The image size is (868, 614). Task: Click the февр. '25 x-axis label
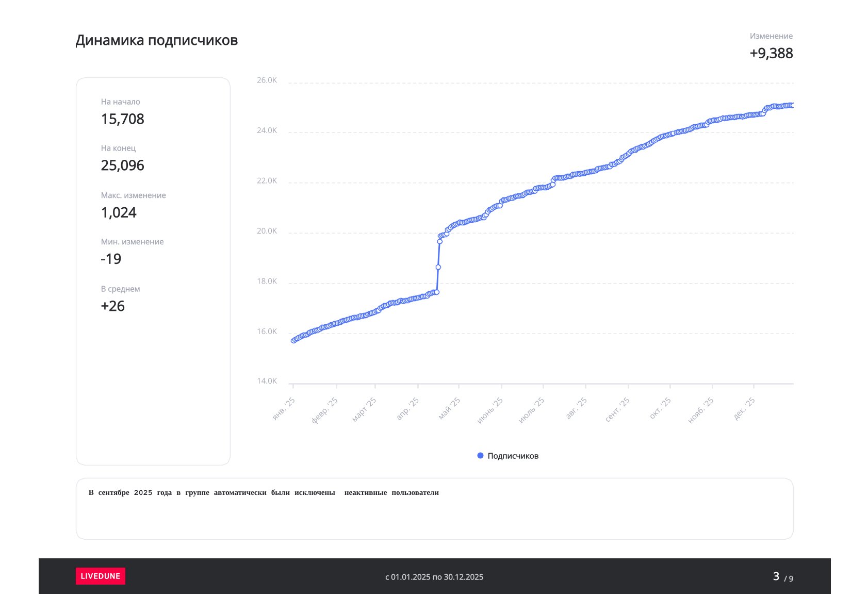coord(325,410)
